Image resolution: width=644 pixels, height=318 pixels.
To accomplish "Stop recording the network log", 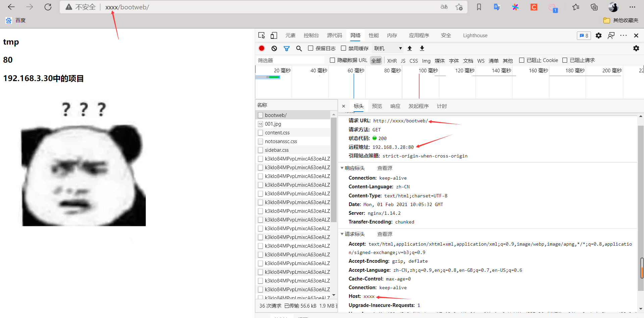I will pos(261,48).
